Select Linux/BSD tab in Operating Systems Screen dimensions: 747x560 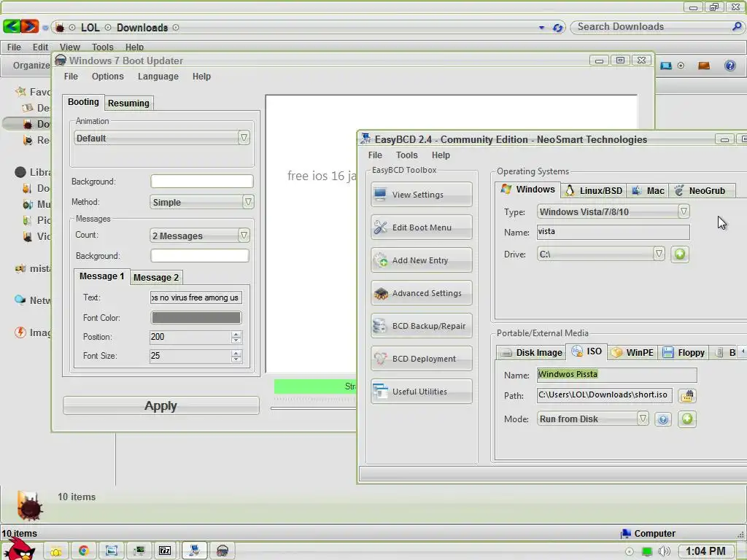[594, 190]
